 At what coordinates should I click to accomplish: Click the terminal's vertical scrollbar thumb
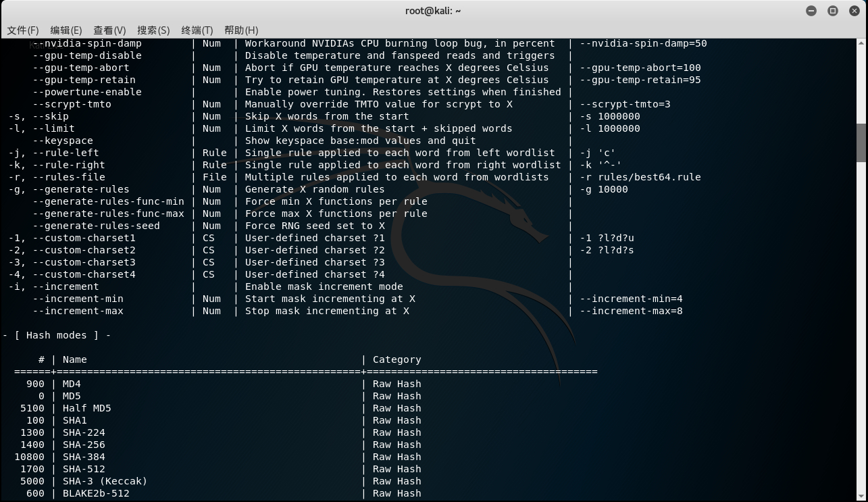[861, 143]
